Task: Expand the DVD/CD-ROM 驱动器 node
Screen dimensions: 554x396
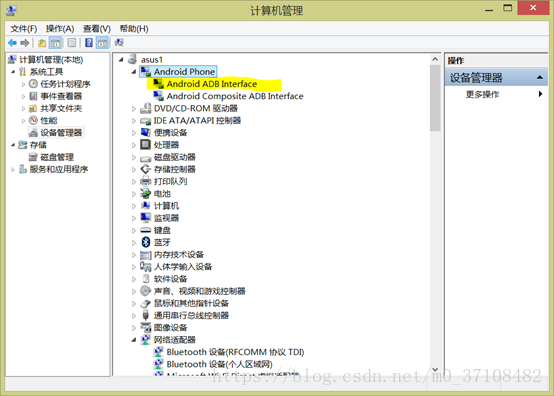Action: [x=134, y=109]
